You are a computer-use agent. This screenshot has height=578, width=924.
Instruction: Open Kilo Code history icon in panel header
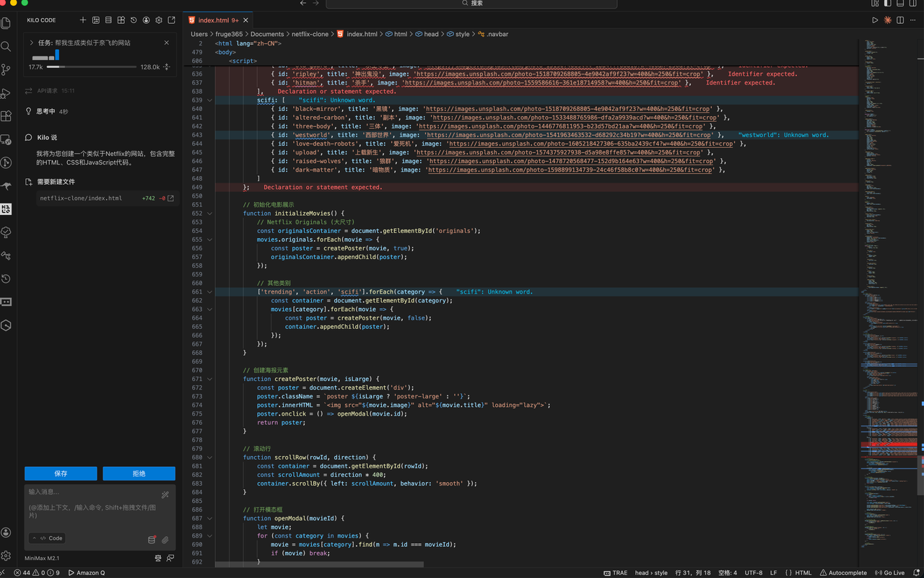point(134,20)
